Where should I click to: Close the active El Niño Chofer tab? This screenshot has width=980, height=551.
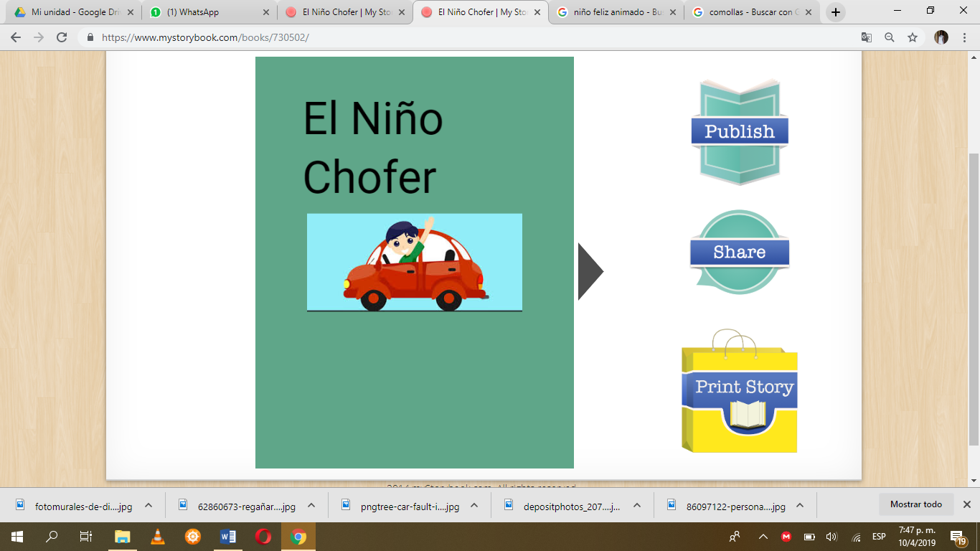pyautogui.click(x=537, y=12)
